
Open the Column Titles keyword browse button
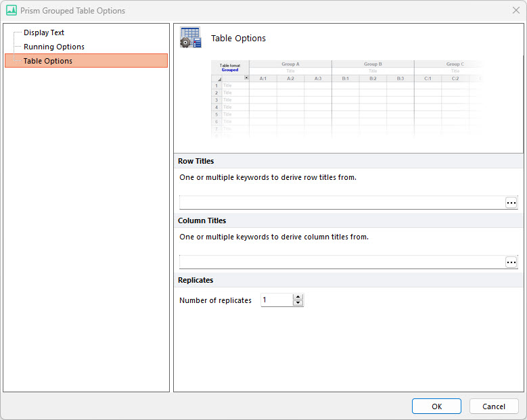pos(511,262)
